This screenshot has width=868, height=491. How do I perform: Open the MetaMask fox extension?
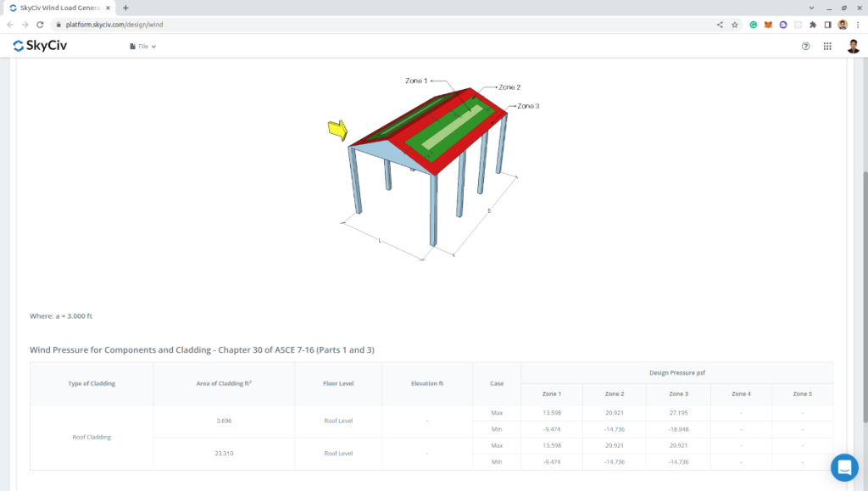click(x=768, y=25)
